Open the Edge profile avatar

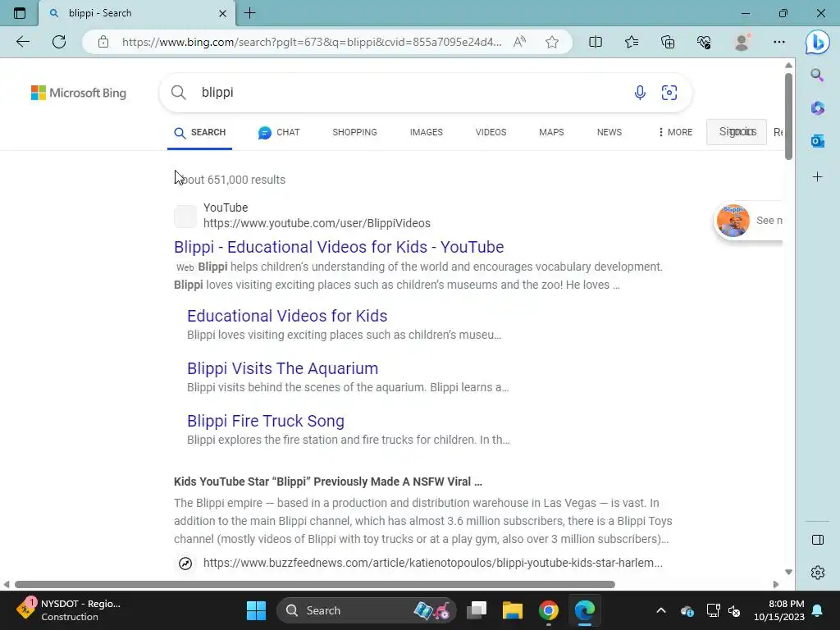[x=742, y=42]
